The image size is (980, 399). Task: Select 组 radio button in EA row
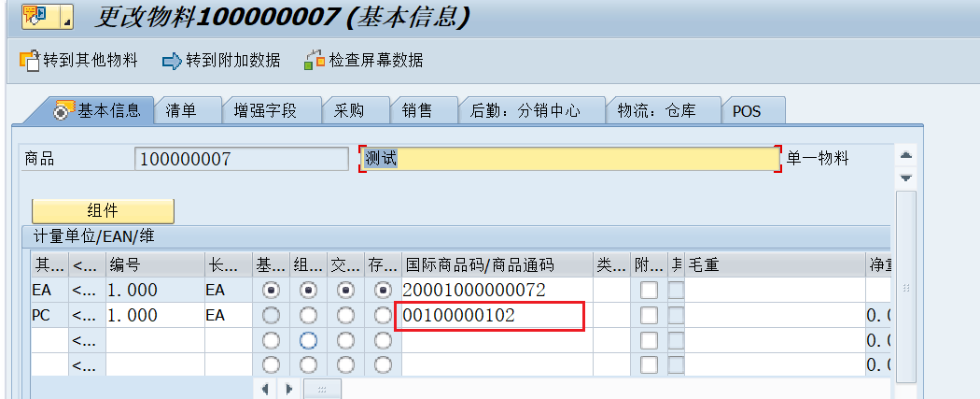[308, 291]
